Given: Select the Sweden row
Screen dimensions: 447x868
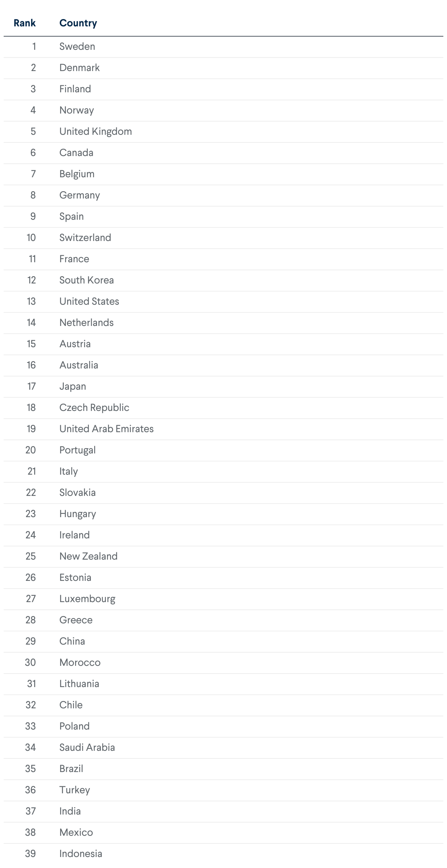Looking at the screenshot, I should click(77, 47).
